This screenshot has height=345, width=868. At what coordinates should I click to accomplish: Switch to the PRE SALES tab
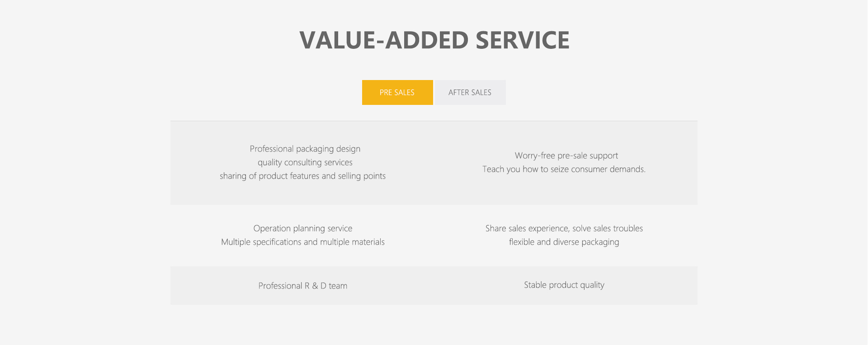[x=397, y=93]
